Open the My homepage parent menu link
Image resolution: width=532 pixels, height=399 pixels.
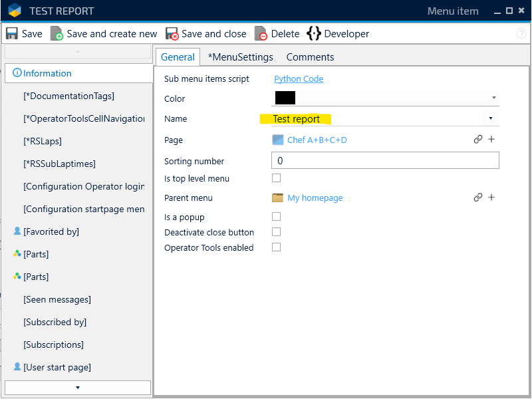coord(315,198)
